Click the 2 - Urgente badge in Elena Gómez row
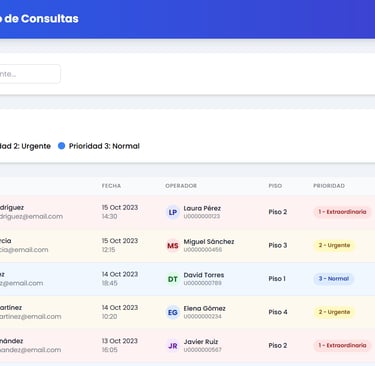Image resolution: width=375 pixels, height=366 pixels. (x=334, y=312)
